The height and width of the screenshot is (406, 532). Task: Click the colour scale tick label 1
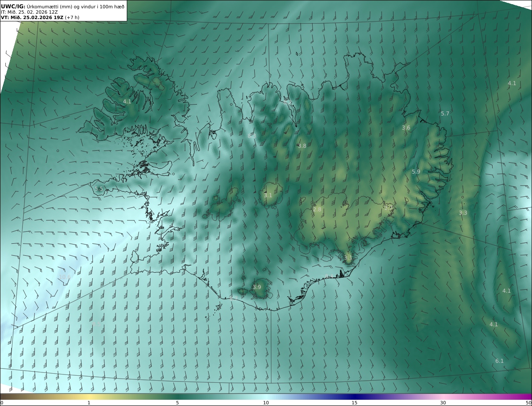click(89, 403)
